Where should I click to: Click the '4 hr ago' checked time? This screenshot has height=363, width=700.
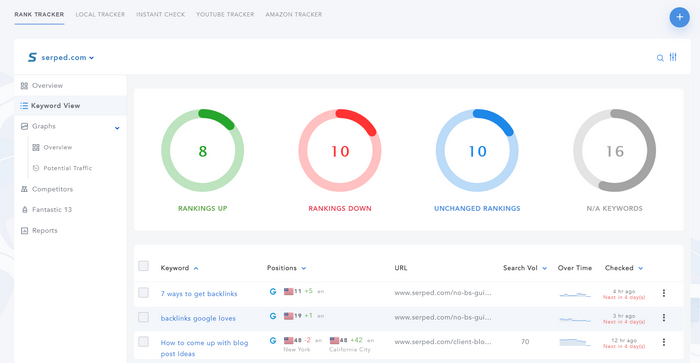point(624,291)
